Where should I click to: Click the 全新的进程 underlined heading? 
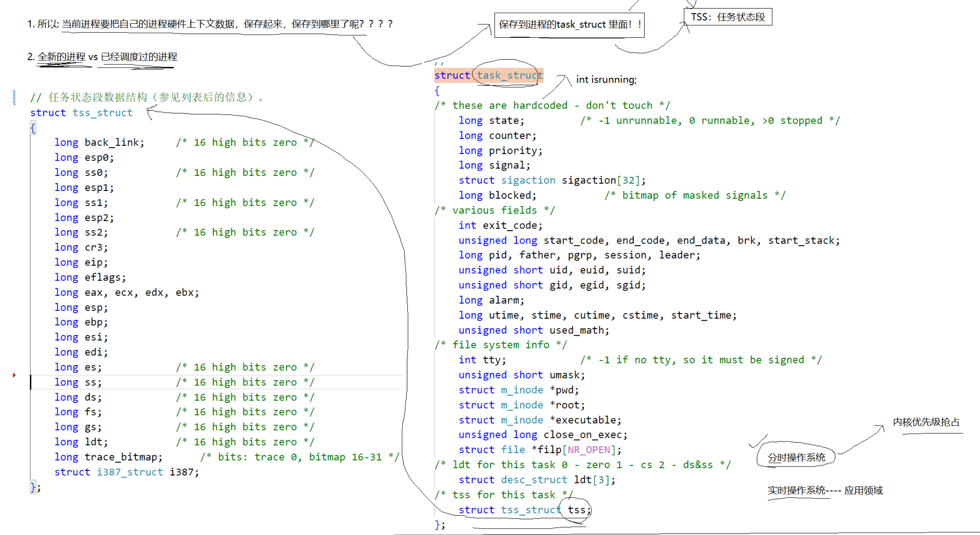(x=62, y=57)
